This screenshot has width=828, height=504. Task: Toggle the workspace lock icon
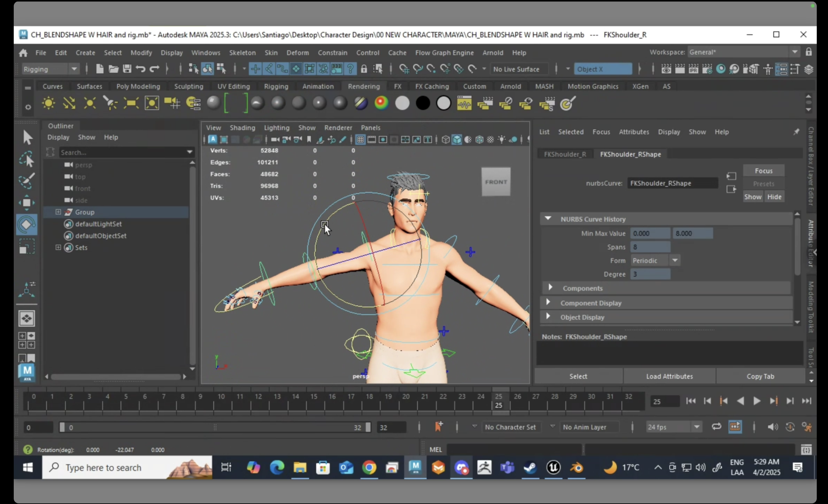[809, 52]
